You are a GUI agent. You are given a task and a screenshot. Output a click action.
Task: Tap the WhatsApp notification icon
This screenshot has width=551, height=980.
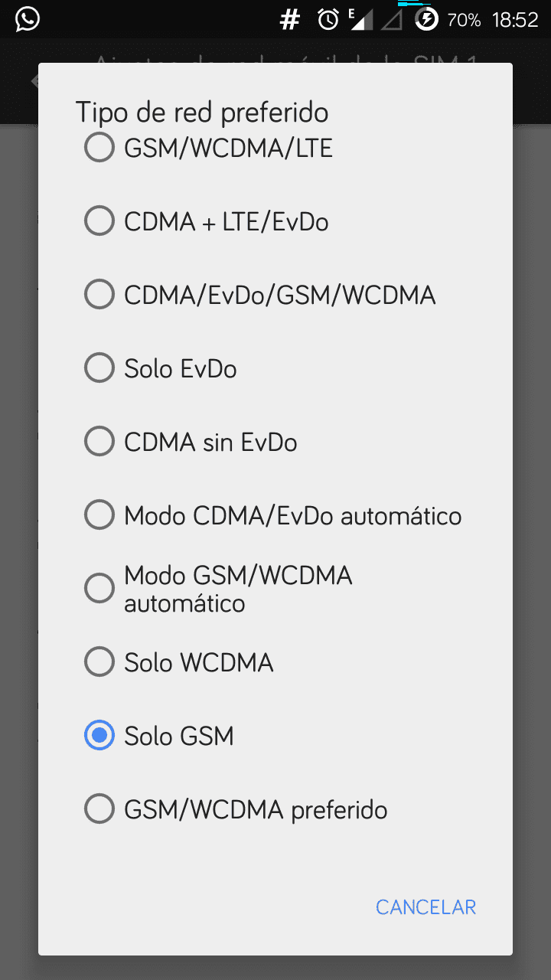tap(28, 19)
